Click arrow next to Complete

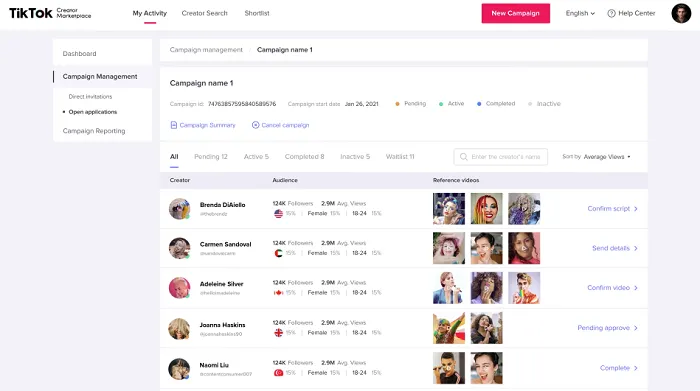636,368
